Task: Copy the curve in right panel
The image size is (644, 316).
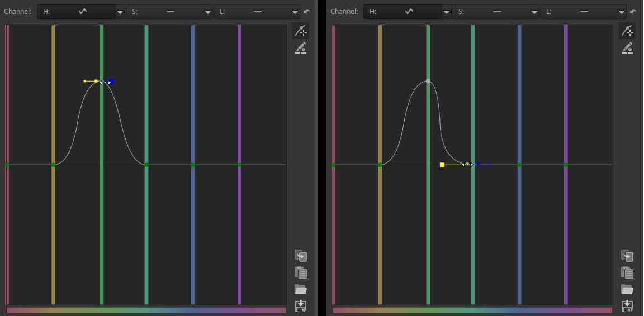Action: 627,256
